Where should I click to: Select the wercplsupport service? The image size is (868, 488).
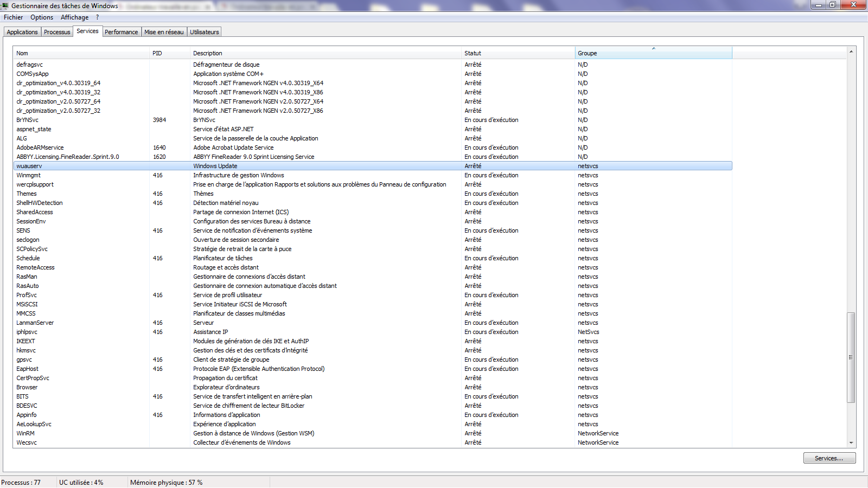tap(373, 184)
